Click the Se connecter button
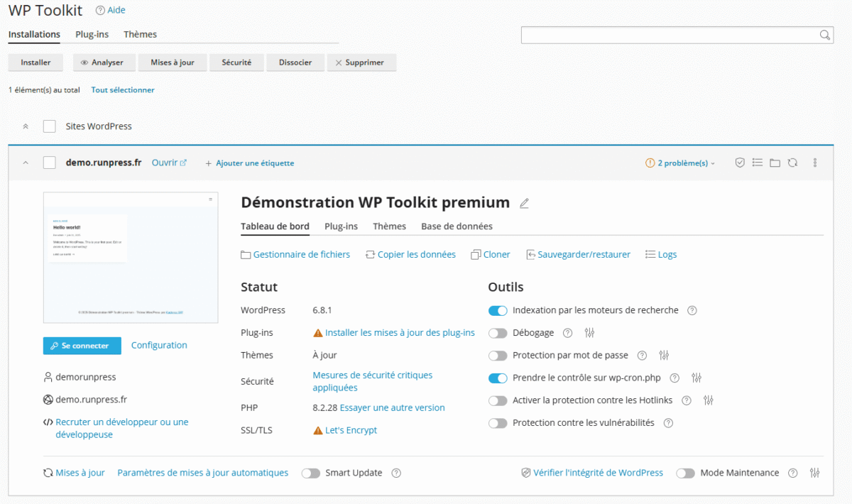 [82, 346]
